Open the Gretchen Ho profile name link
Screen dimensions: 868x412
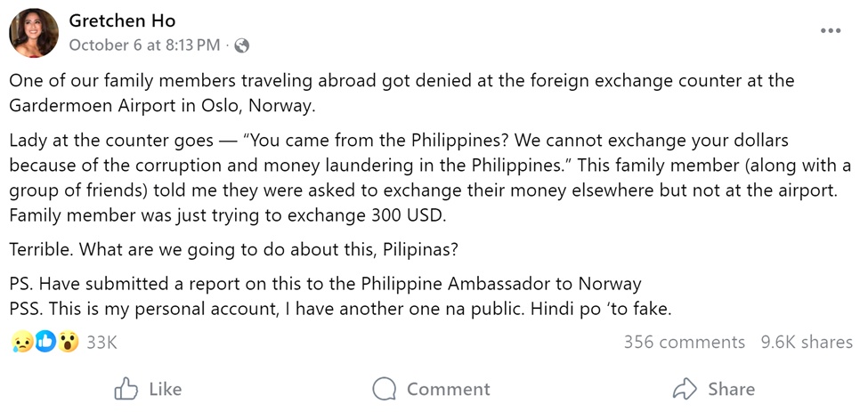(122, 20)
